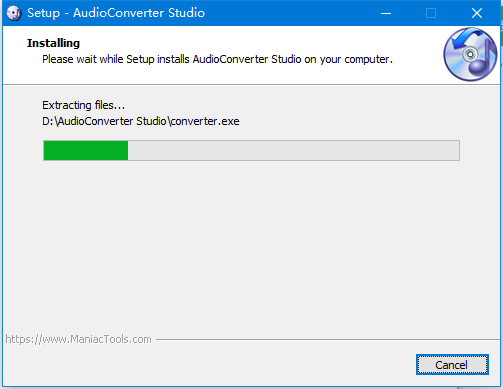
Task: Click the "Extracting files..." status label
Action: click(83, 105)
